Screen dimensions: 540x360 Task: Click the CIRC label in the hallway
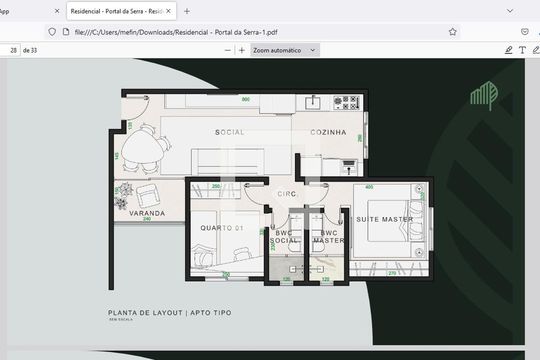(287, 194)
